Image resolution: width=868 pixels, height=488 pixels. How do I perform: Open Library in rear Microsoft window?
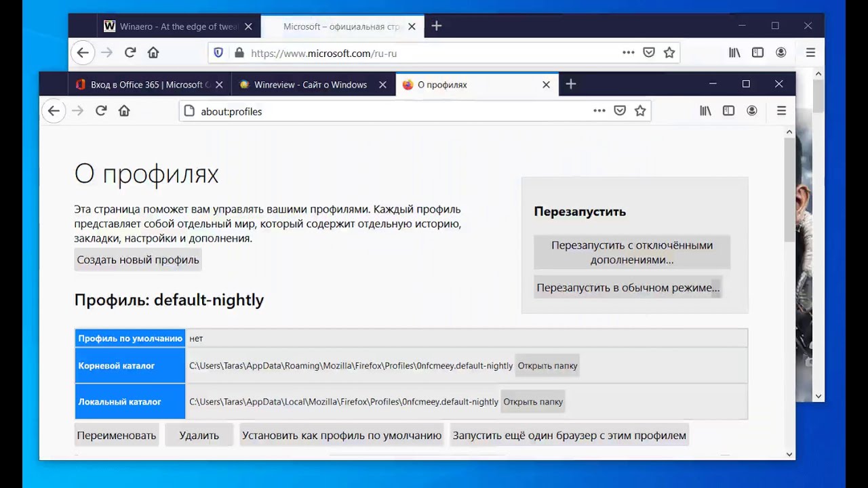(735, 53)
